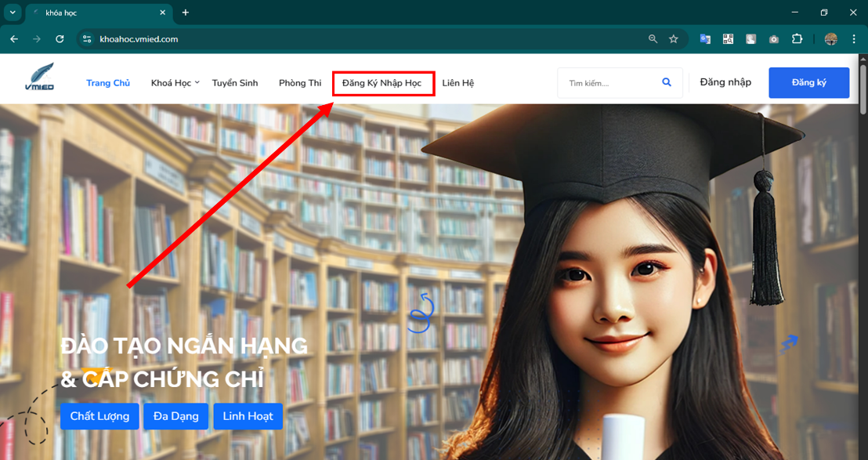This screenshot has width=868, height=460.
Task: Open the zoom magnifier icon in address bar
Action: coord(653,38)
